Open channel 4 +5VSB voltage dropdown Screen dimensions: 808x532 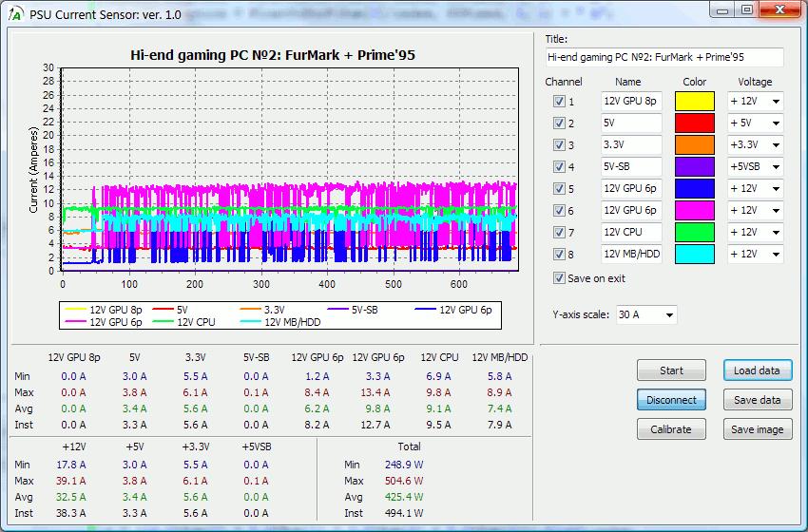[x=755, y=167]
